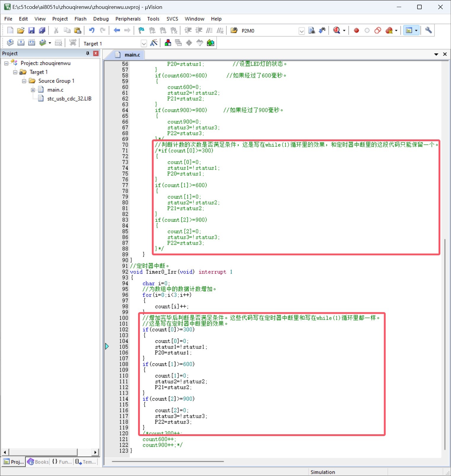The image size is (451, 476).
Task: Click the Manage Run-Time Environment green icon
Action: (211, 43)
